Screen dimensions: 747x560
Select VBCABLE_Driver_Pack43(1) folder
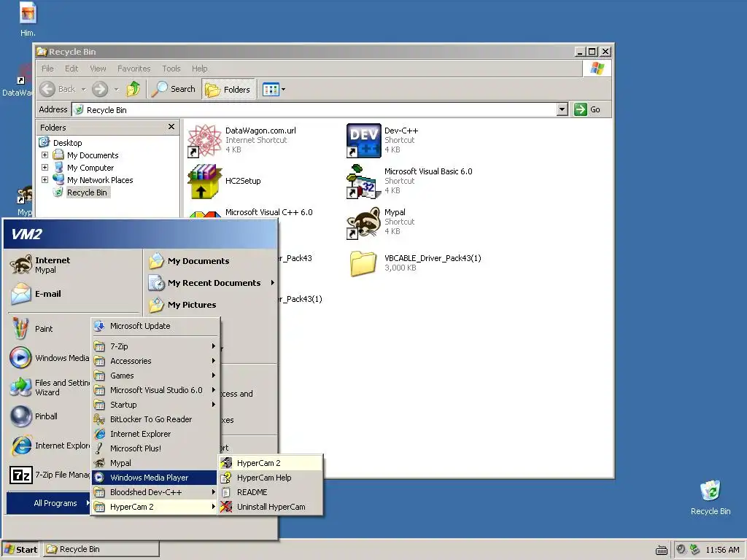click(414, 262)
